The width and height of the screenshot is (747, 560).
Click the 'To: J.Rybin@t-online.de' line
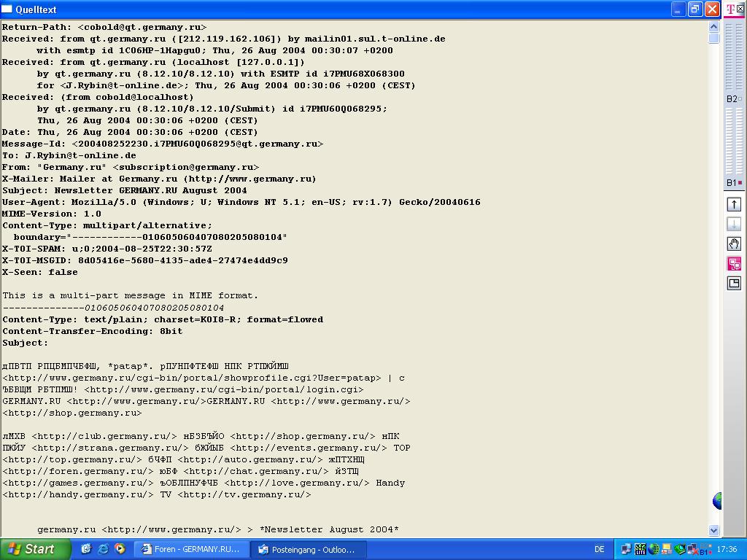coord(69,156)
